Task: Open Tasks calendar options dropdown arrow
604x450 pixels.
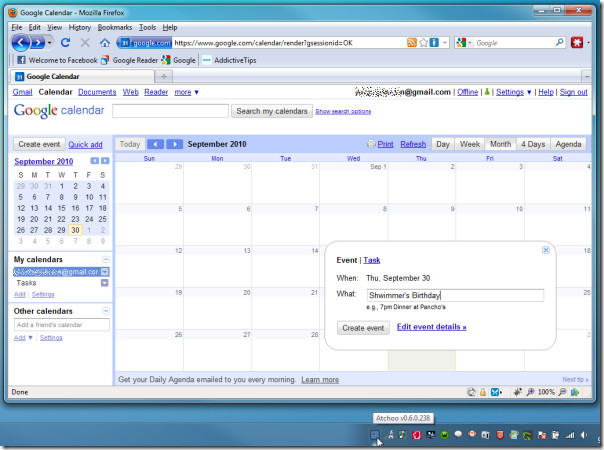Action: pyautogui.click(x=104, y=283)
